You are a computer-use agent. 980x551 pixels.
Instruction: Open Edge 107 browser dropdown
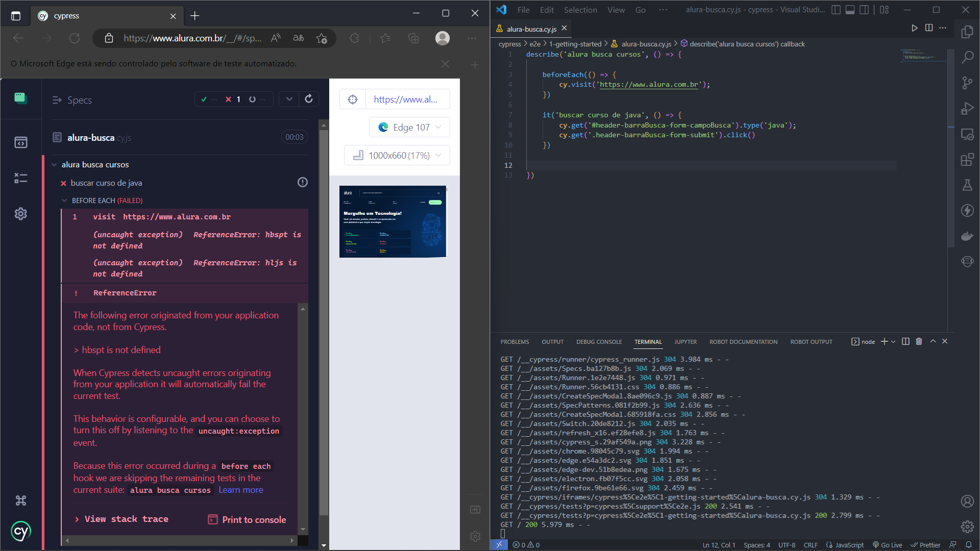tap(409, 127)
